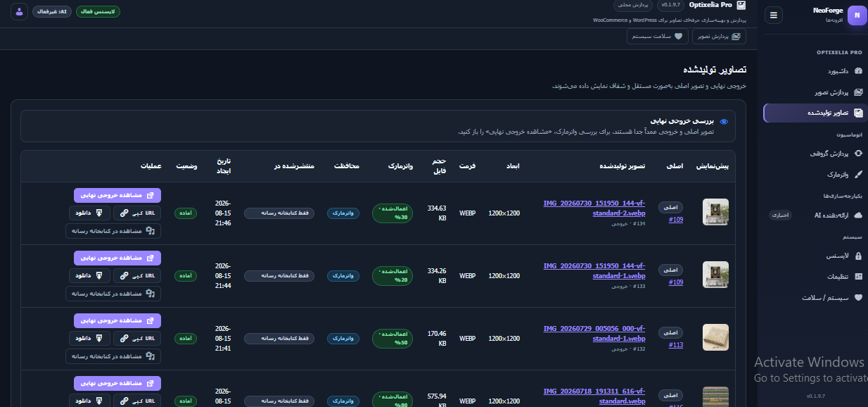Click the تاریخ ایجاد column header
The image size is (868, 407).
point(223,166)
